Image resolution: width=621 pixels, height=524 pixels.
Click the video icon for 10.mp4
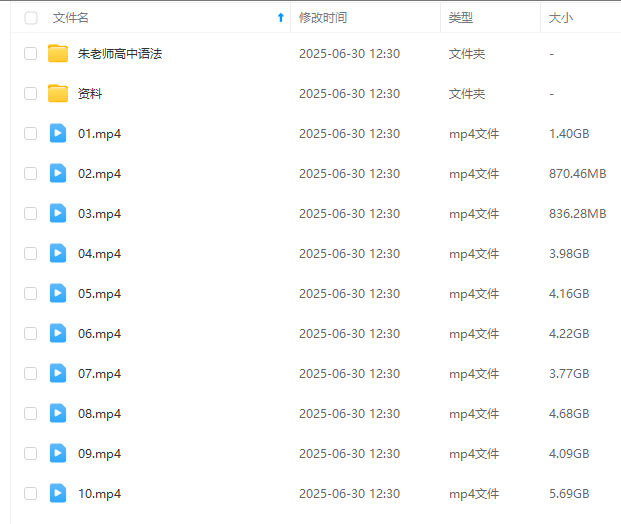pos(58,493)
